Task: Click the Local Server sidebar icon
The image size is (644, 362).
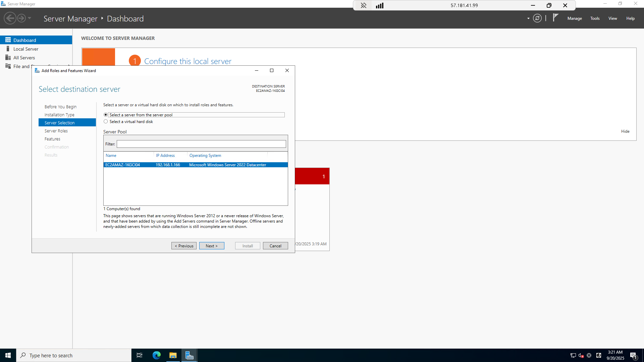Action: coord(8,49)
